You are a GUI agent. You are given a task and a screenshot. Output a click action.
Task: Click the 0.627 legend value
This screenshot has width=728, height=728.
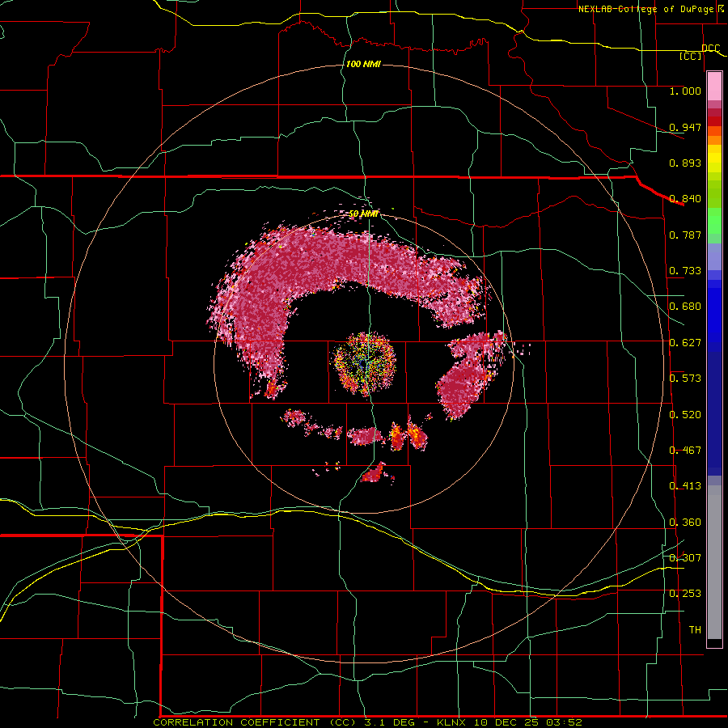click(685, 343)
